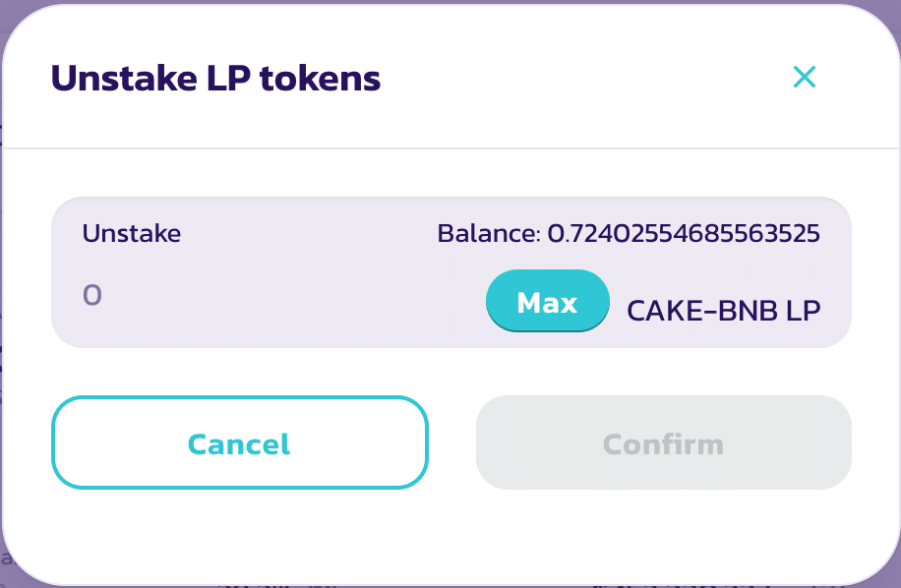This screenshot has width=901, height=588.
Task: Click the empty header space beside the title
Action: point(580,78)
